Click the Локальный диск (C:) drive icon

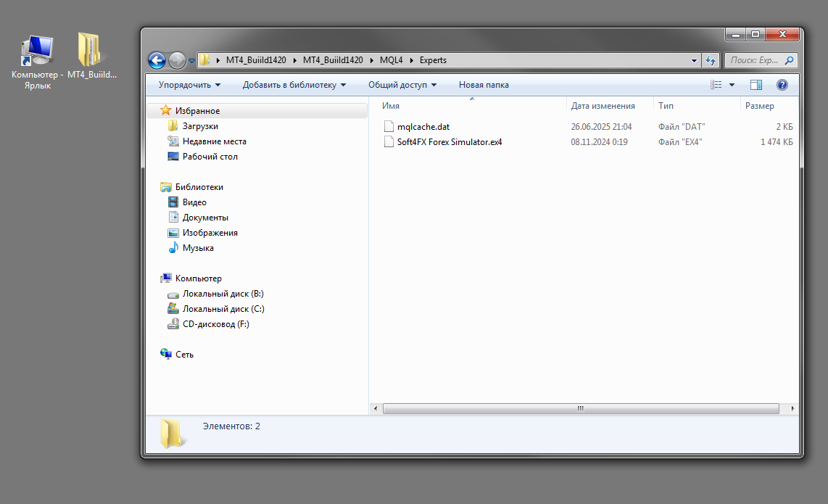(x=173, y=308)
